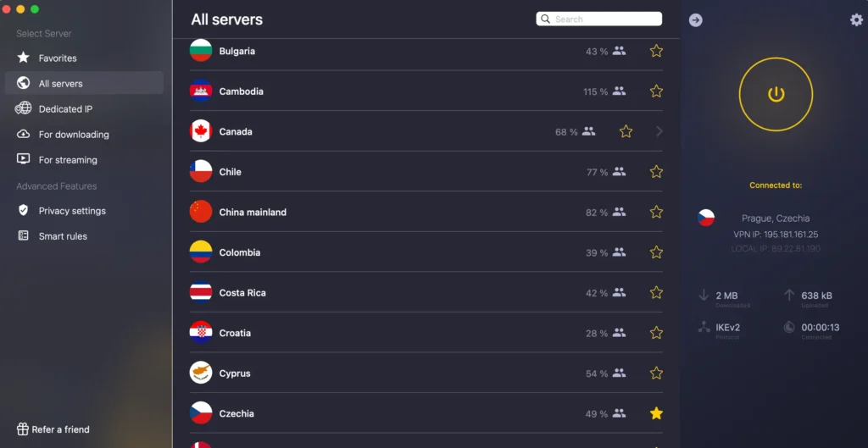Click the Cyprus flag icon
Image resolution: width=868 pixels, height=448 pixels.
click(201, 373)
